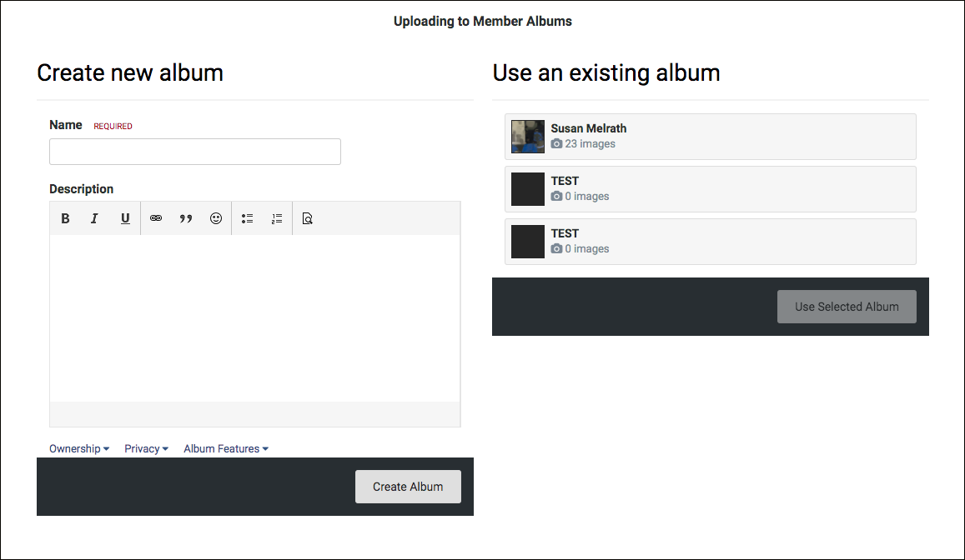
Task: Expand Album Features options
Action: tap(226, 448)
